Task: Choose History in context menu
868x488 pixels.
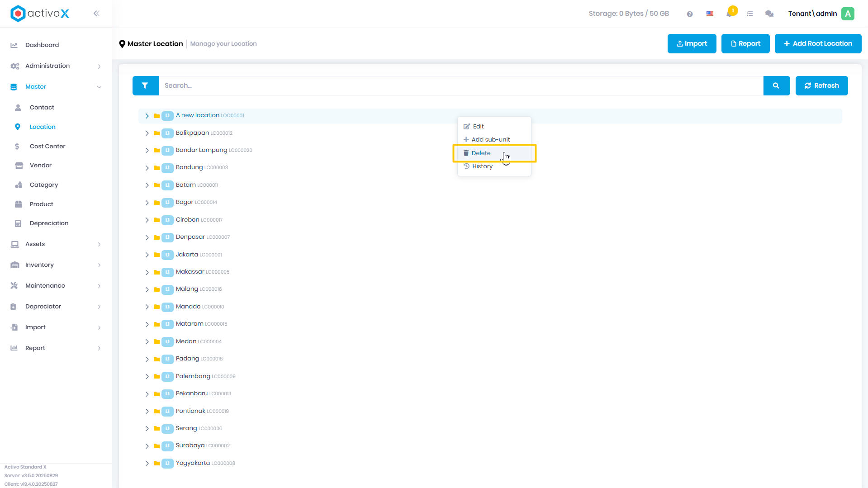Action: pos(494,166)
